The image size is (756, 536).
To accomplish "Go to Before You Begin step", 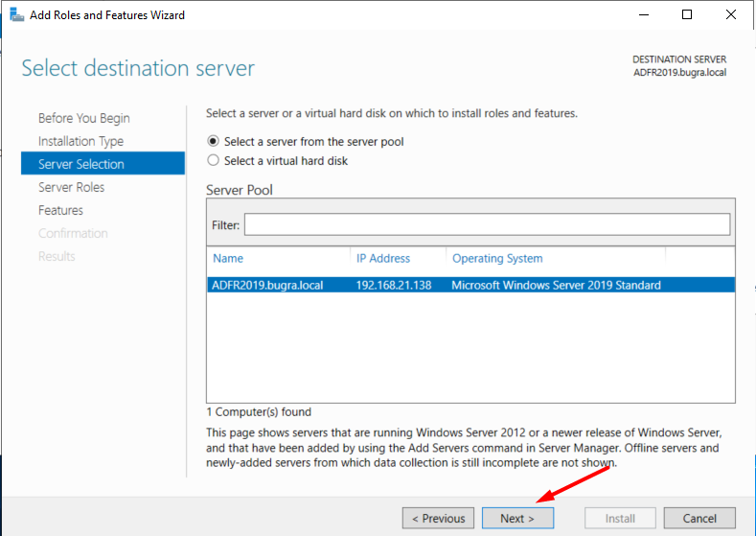I will pos(84,118).
